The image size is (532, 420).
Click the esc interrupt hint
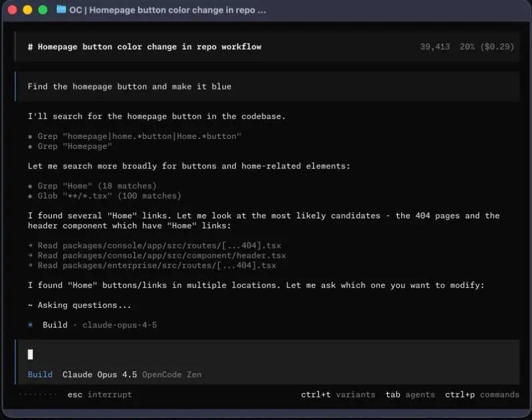[x=99, y=395]
